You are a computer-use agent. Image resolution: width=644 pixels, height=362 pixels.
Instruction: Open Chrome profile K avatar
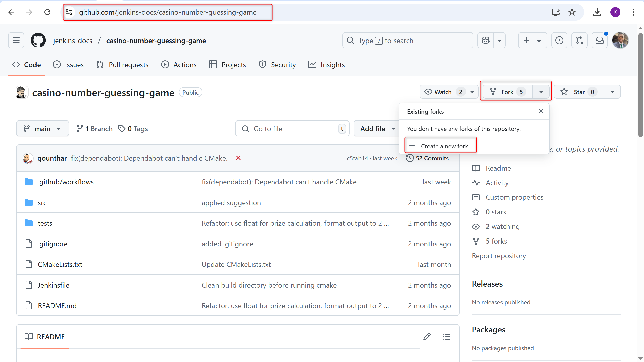615,12
